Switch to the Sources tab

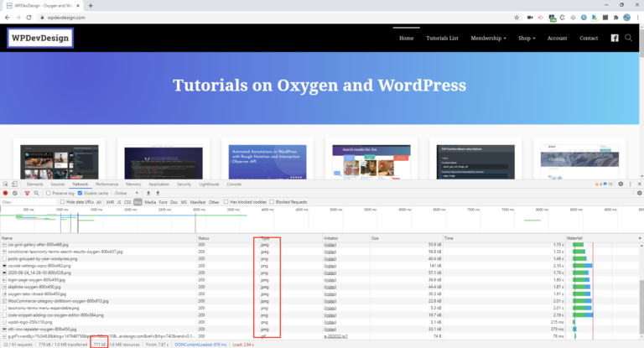point(58,184)
